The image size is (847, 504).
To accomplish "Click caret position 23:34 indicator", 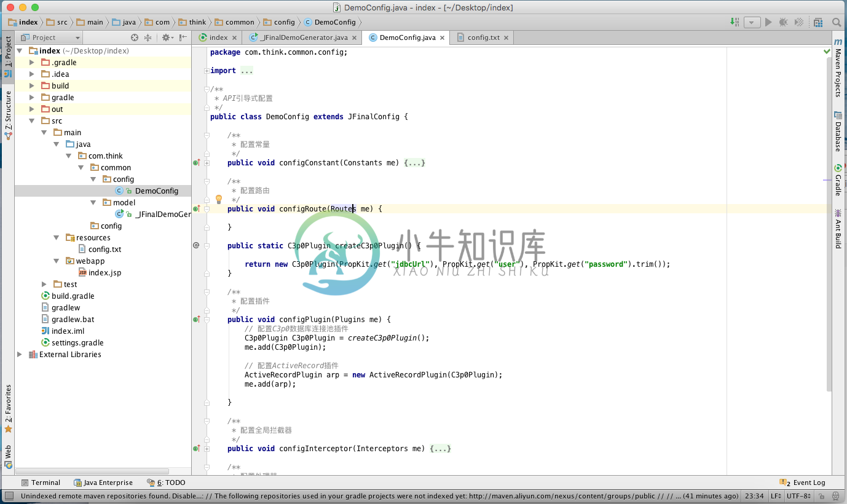I will pyautogui.click(x=754, y=496).
